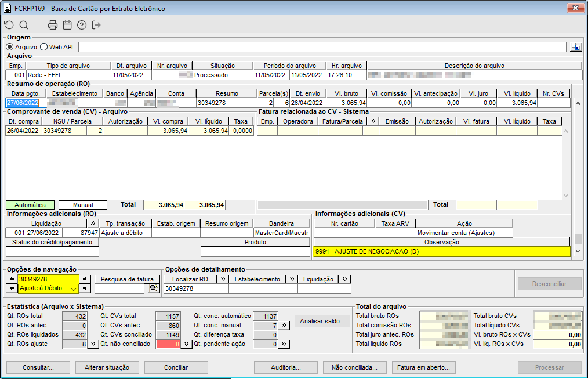Click the Localizar RO field showing 30349278
Viewport: 588px width, 379px height.
pyautogui.click(x=196, y=288)
